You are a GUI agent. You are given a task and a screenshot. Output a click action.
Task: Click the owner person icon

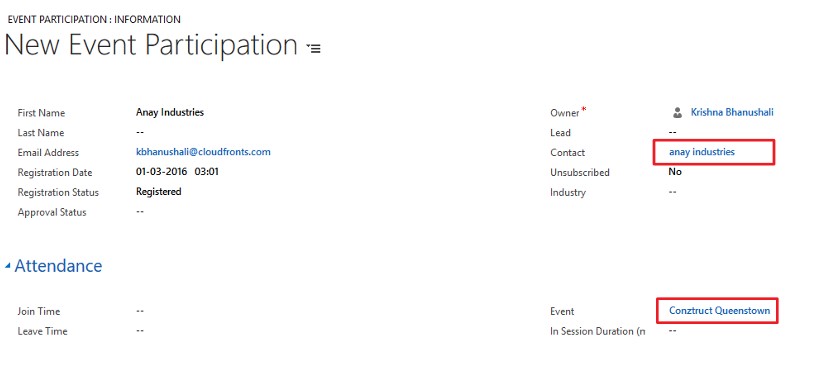pos(677,112)
